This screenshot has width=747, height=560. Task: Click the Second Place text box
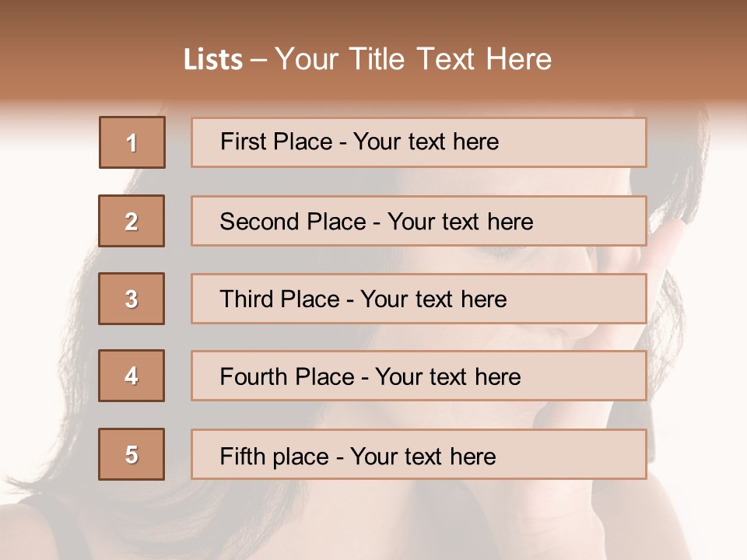pos(419,221)
